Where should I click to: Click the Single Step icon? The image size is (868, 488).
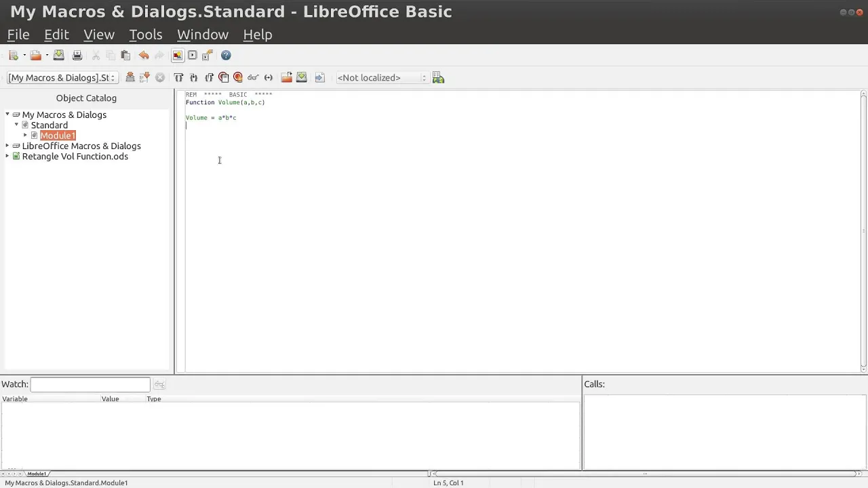193,78
